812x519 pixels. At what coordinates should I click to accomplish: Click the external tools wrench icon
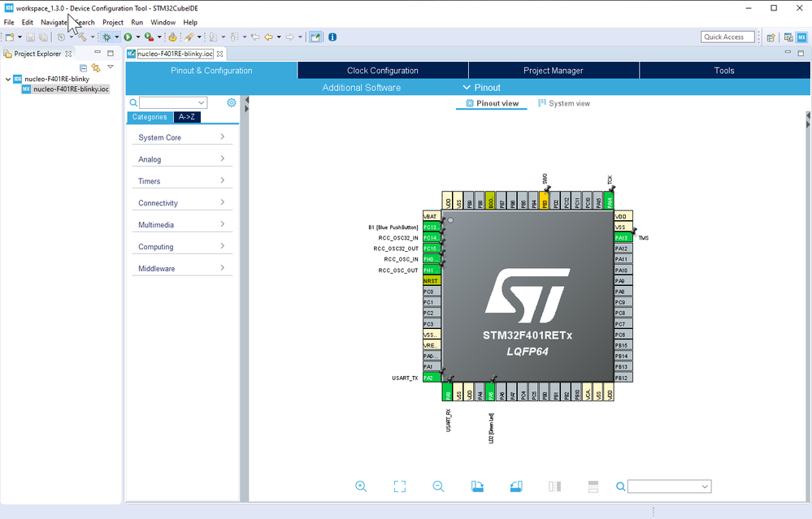coord(189,37)
